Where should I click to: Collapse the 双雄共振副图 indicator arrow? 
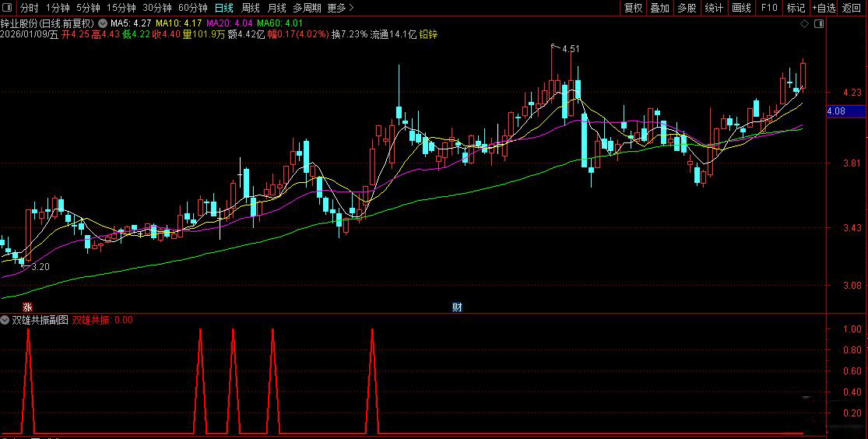click(x=5, y=319)
